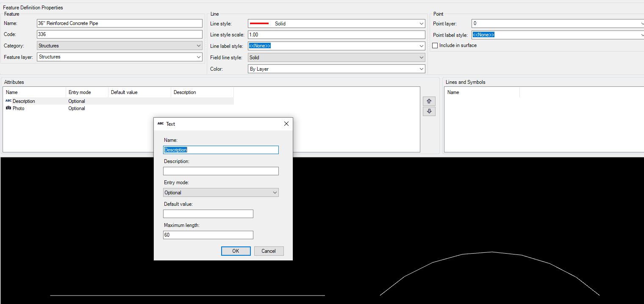Open the Category dropdown
Image resolution: width=644 pixels, height=304 pixels.
199,45
